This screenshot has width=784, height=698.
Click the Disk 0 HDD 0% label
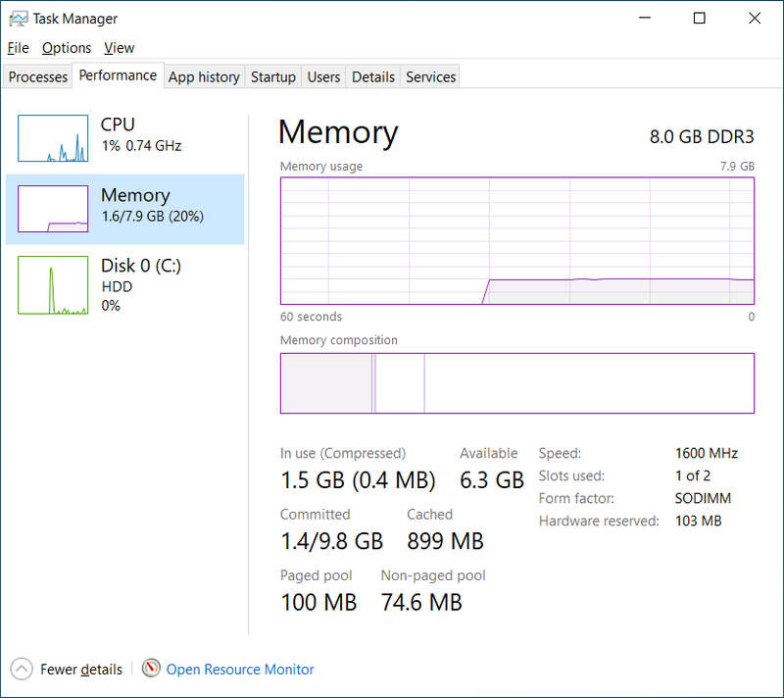[x=141, y=284]
